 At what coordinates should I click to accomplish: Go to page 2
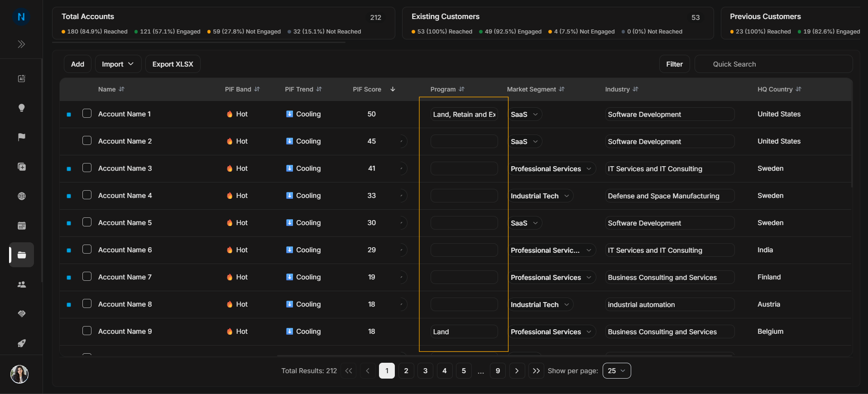pyautogui.click(x=406, y=371)
